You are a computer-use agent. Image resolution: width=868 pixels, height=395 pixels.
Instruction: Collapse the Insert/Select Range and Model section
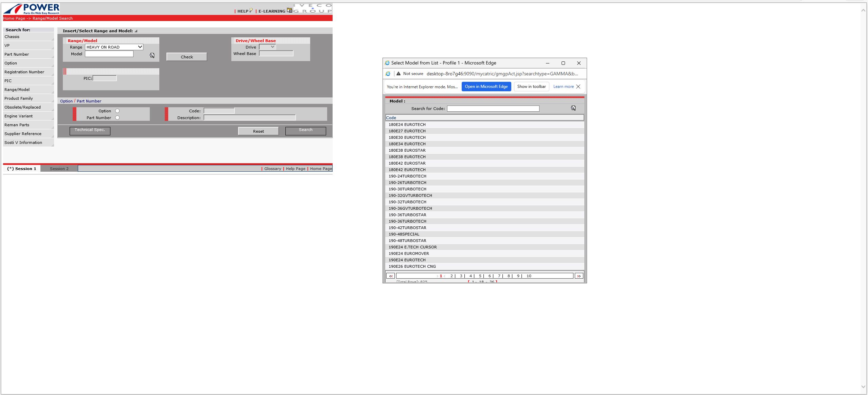coord(136,31)
